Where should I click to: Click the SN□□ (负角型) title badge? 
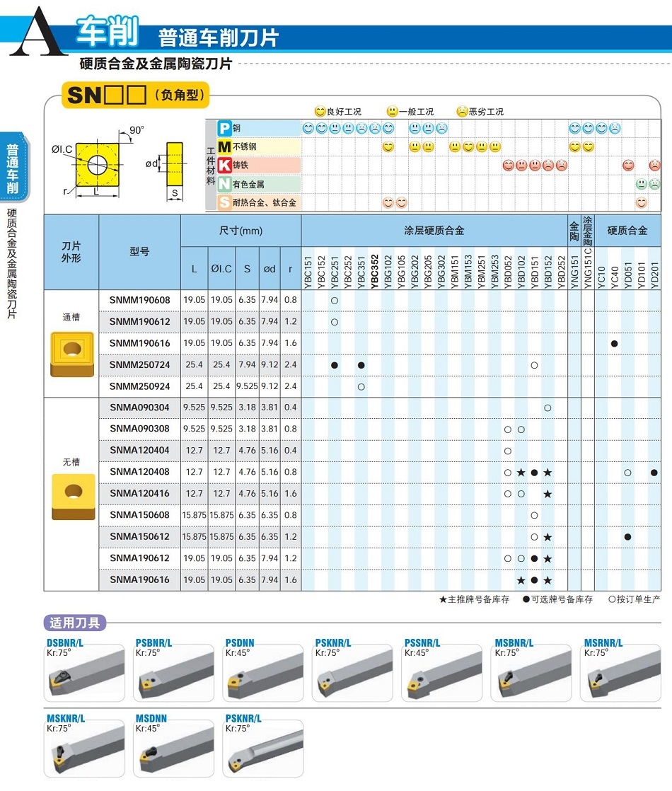point(136,95)
